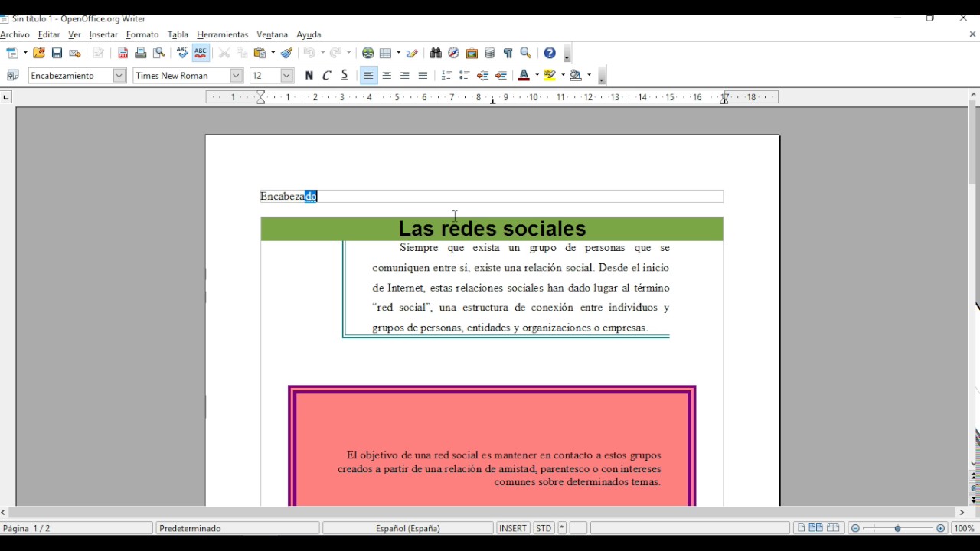Open the Redo history dropdown arrow
The width and height of the screenshot is (980, 551).
[348, 53]
